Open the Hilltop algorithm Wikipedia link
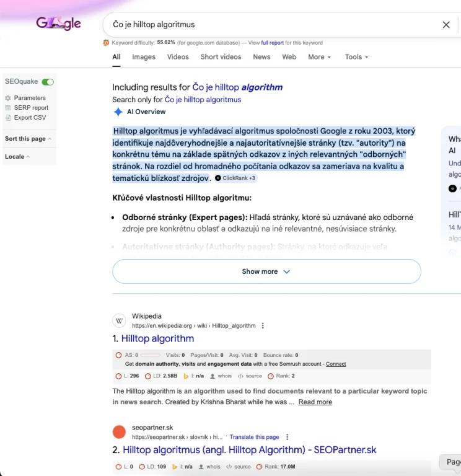Screen dimensions: 461x476 pos(157,338)
